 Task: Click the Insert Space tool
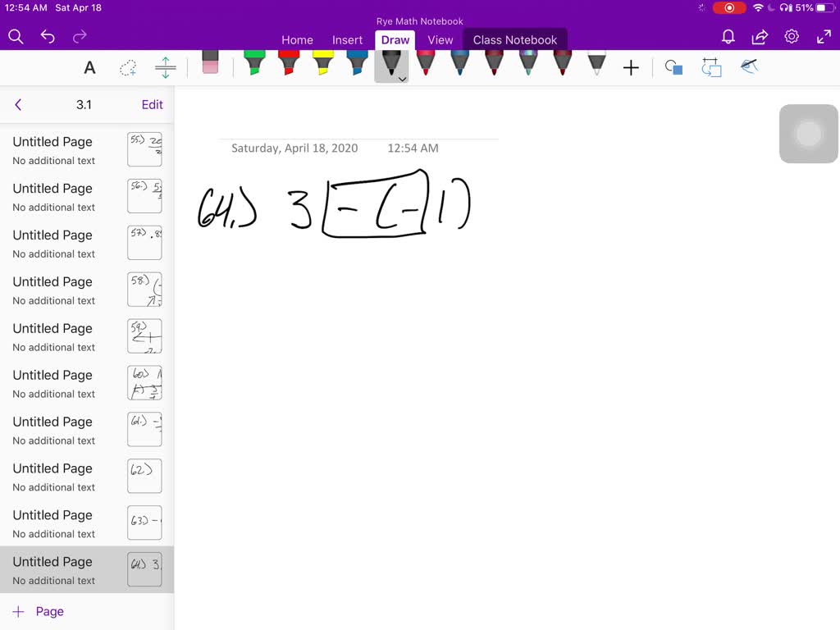(166, 68)
